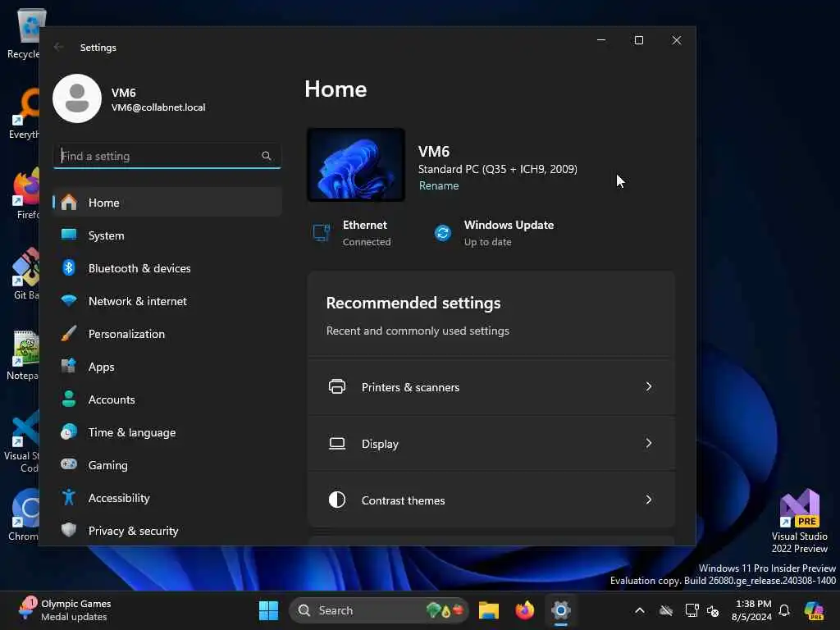Image resolution: width=840 pixels, height=630 pixels.
Task: Go to Network & internet settings
Action: click(167, 300)
